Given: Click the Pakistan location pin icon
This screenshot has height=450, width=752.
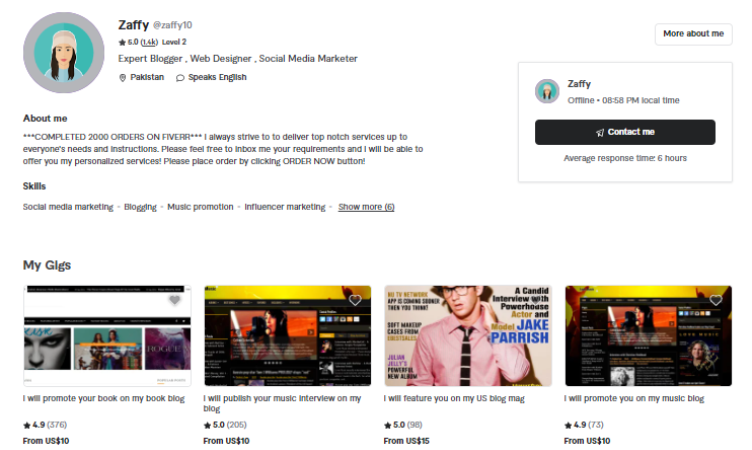Looking at the screenshot, I should click(123, 77).
